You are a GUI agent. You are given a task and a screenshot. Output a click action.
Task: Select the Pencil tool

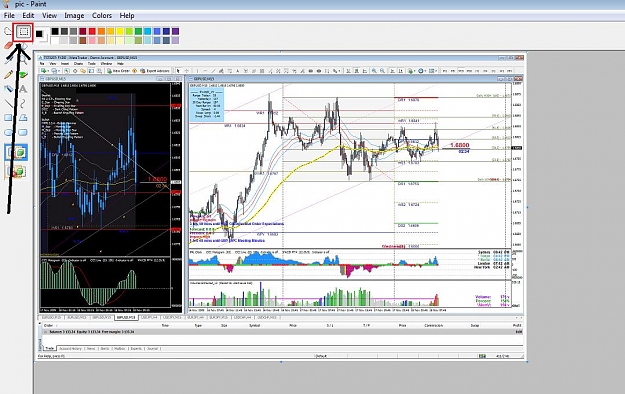(x=8, y=74)
